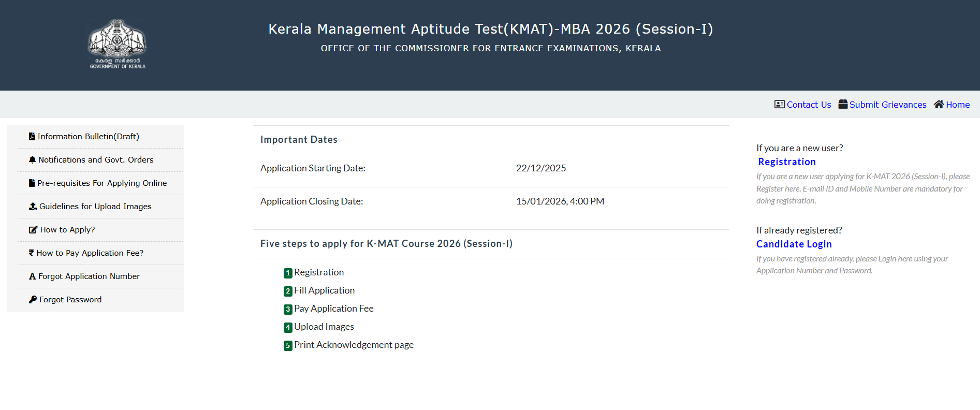Open Pre-requisites For Applying Online
Viewport: 980px width, 410px height.
pyautogui.click(x=102, y=183)
